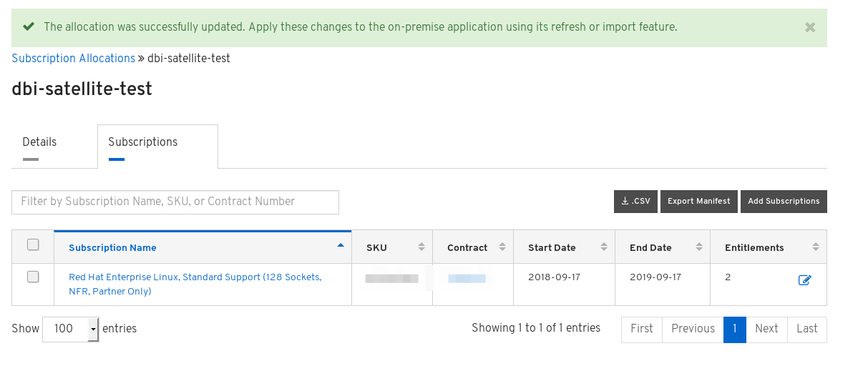Dismiss the success alert with the X icon

[x=810, y=28]
